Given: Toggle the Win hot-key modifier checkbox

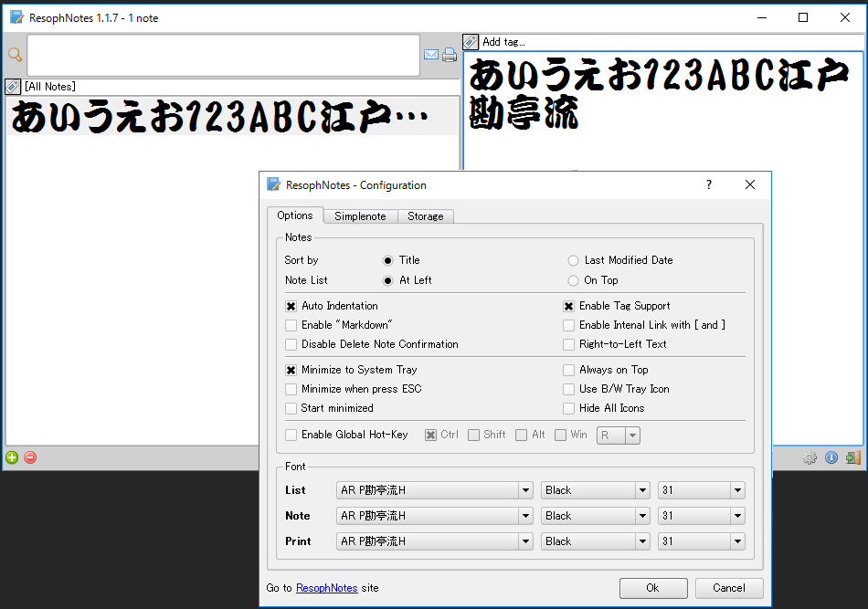Looking at the screenshot, I should pyautogui.click(x=561, y=436).
